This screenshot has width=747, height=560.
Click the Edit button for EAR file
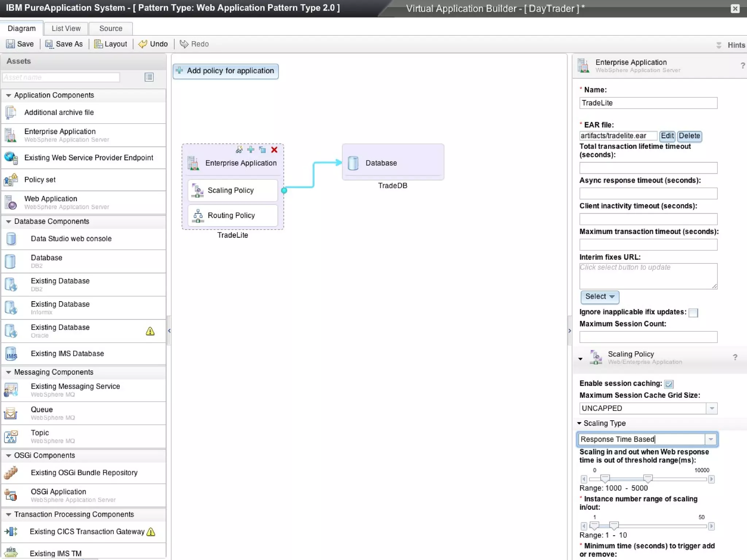tap(667, 136)
